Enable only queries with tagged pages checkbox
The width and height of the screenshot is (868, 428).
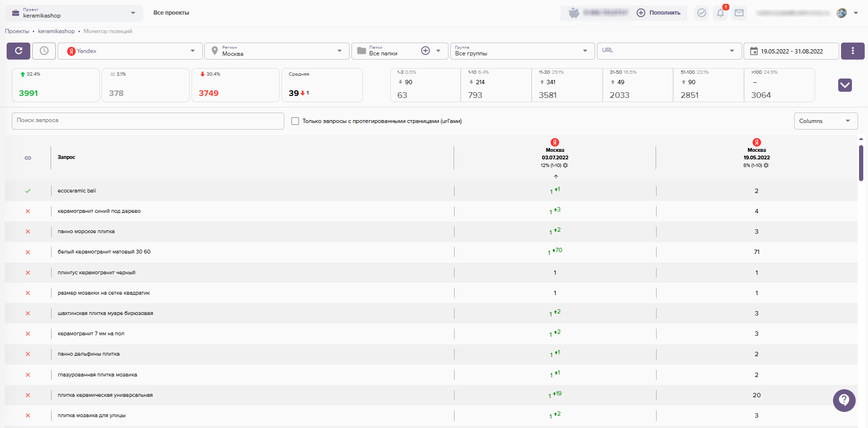[295, 121]
